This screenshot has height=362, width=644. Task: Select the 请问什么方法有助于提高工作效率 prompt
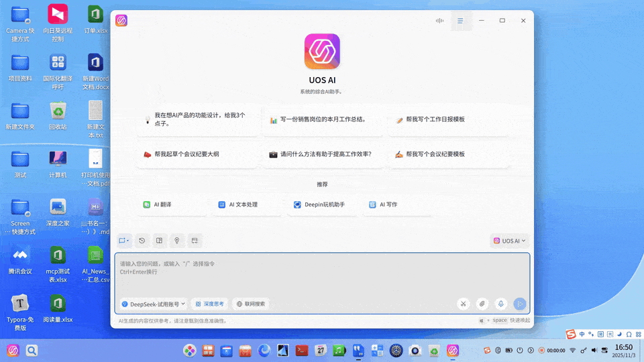323,154
